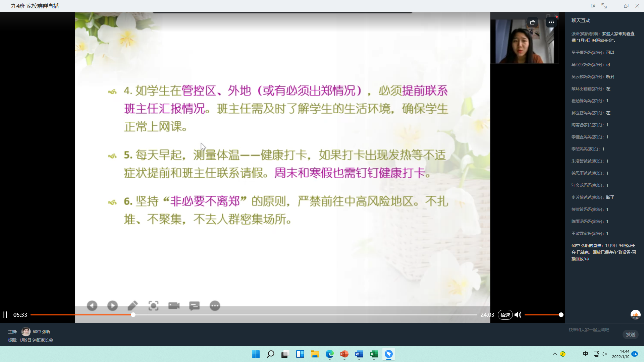Click the like thumbs-up button

(x=635, y=314)
